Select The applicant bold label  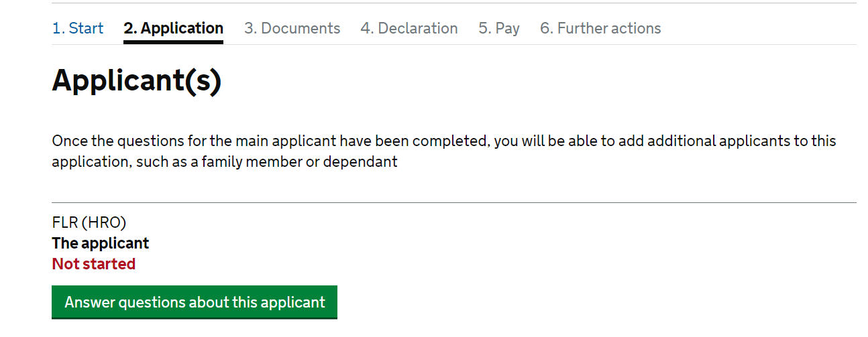101,243
